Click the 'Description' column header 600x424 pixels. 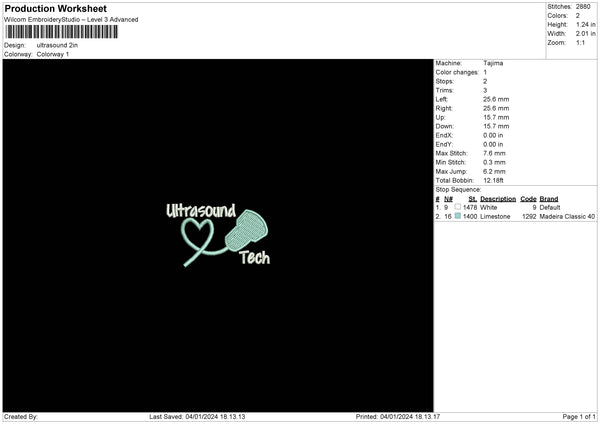click(x=498, y=199)
